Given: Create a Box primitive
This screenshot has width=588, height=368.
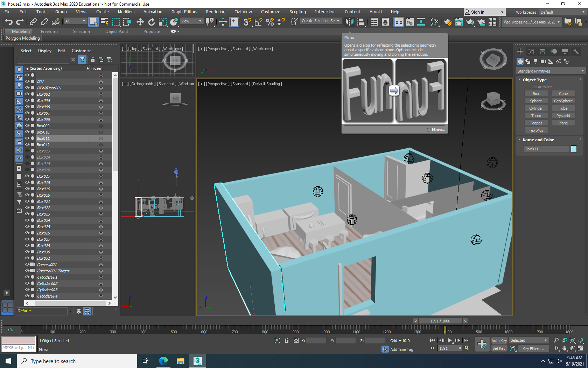Looking at the screenshot, I should click(536, 93).
